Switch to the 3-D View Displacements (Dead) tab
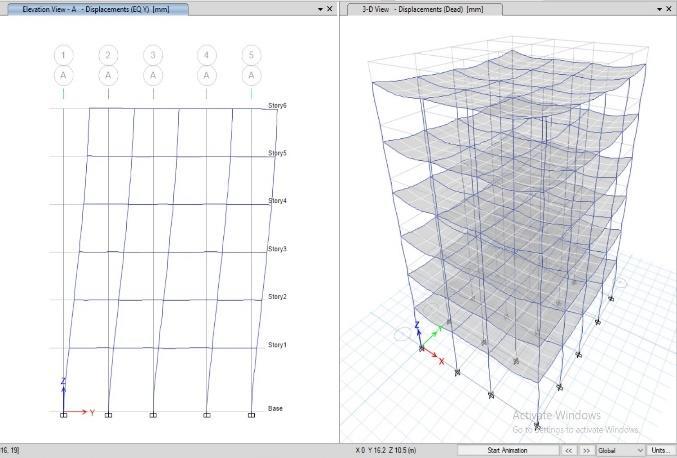This screenshot has height=458, width=677. pyautogui.click(x=424, y=9)
